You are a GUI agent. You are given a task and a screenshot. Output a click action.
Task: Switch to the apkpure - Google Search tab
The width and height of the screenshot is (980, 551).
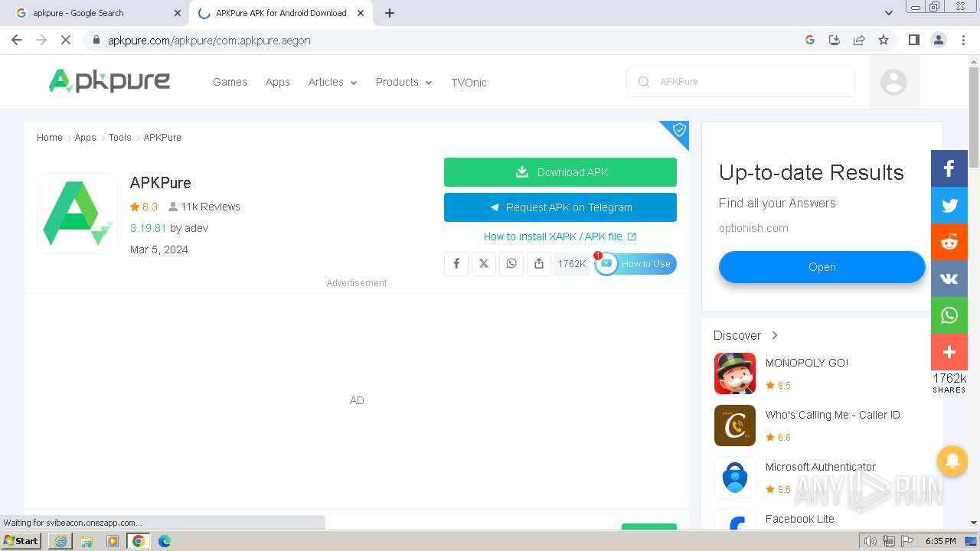tap(97, 13)
